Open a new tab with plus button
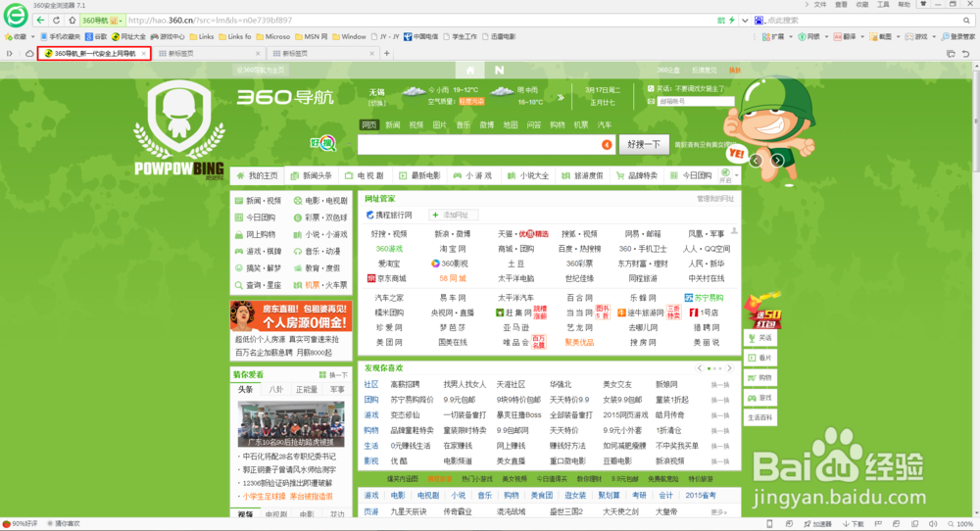980x531 pixels. [387, 54]
